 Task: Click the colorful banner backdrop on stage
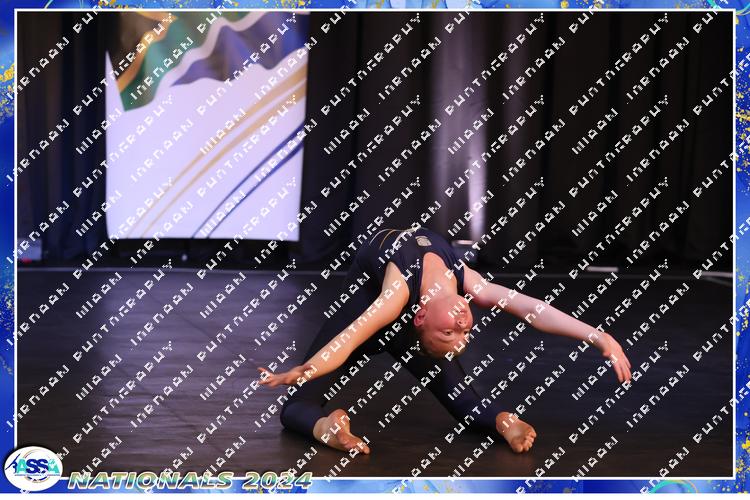click(x=205, y=125)
